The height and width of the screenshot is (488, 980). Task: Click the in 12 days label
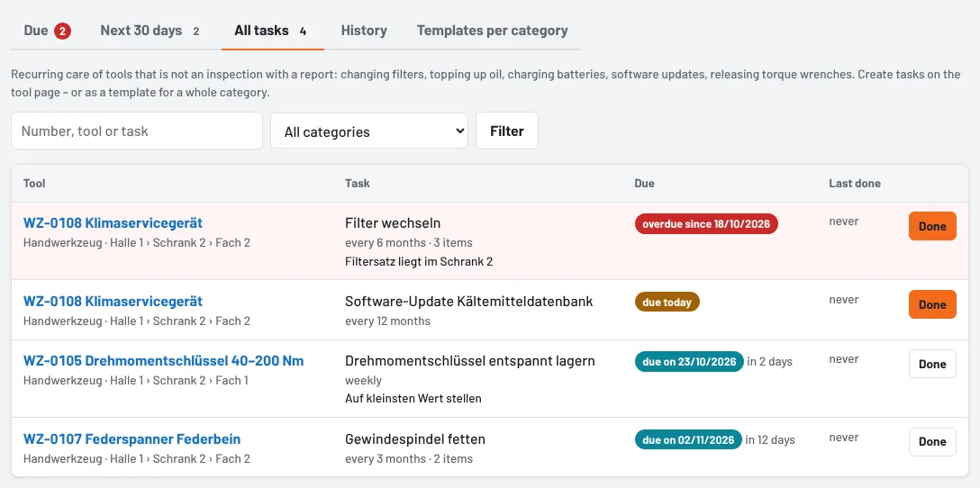pos(771,440)
